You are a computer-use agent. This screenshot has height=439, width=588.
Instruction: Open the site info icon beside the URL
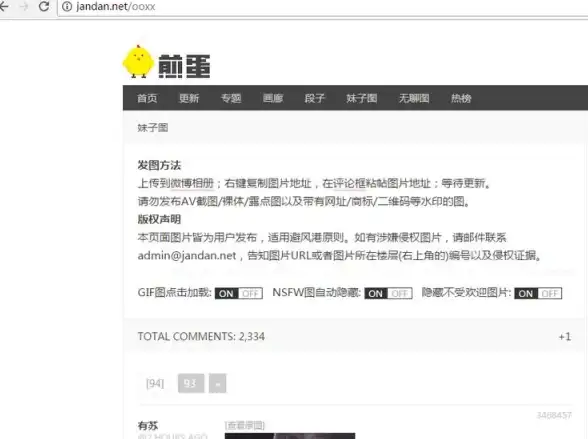67,6
